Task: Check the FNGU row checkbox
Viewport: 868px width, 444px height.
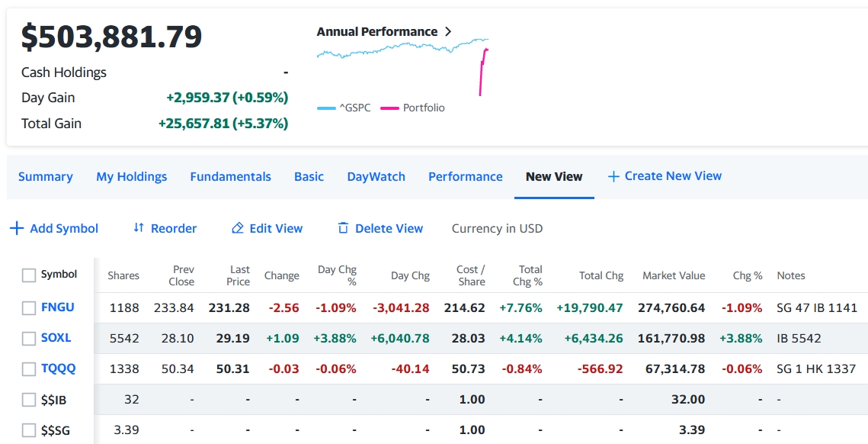Action: (x=29, y=308)
